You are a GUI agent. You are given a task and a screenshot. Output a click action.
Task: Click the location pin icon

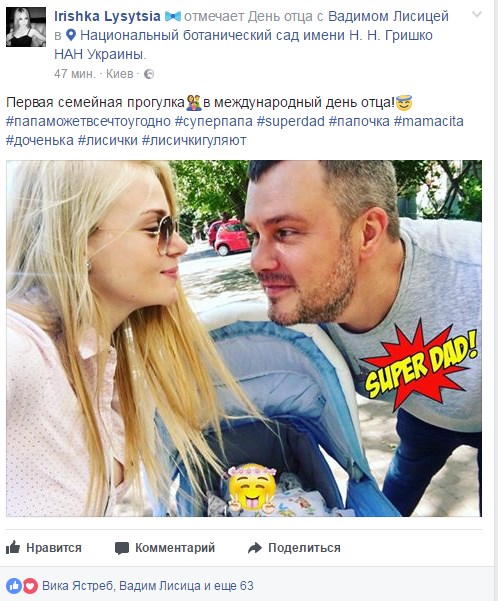71,35
